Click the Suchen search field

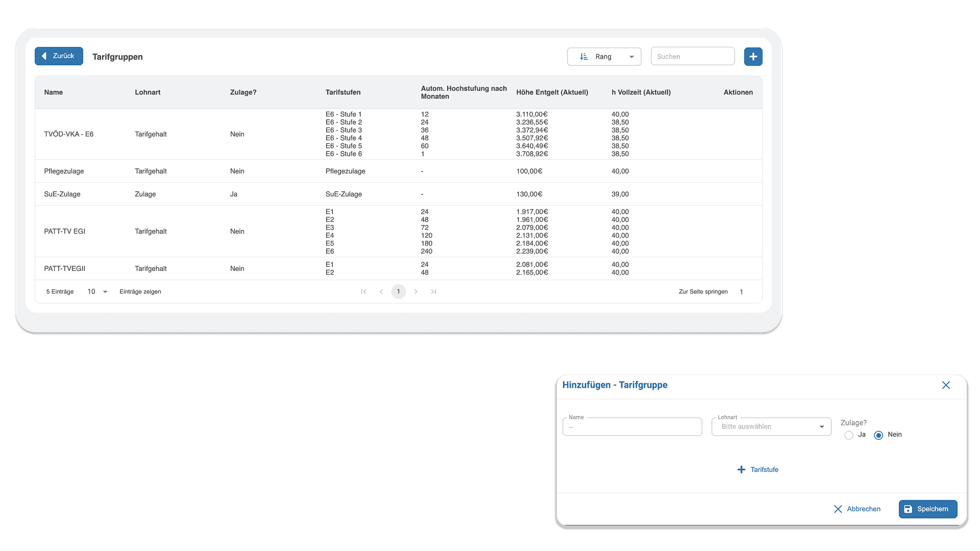(x=693, y=57)
